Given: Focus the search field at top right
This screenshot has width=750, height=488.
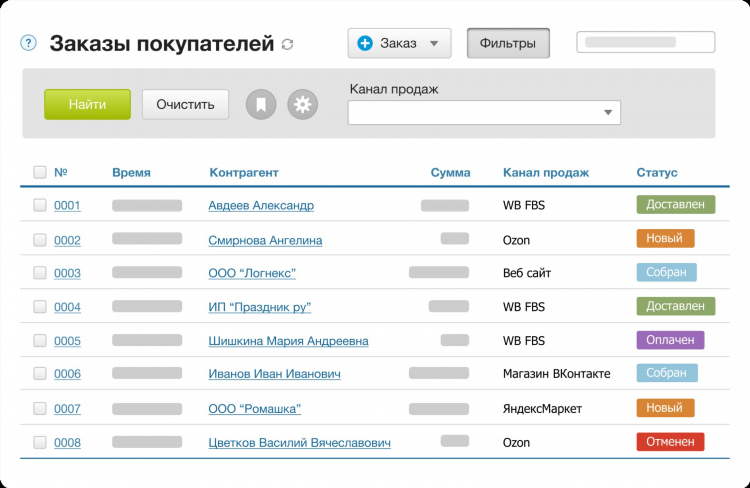Looking at the screenshot, I should [x=646, y=42].
